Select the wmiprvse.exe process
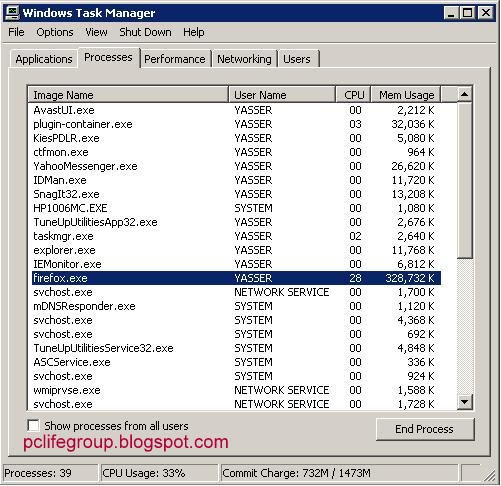This screenshot has width=501, height=486. (x=236, y=390)
